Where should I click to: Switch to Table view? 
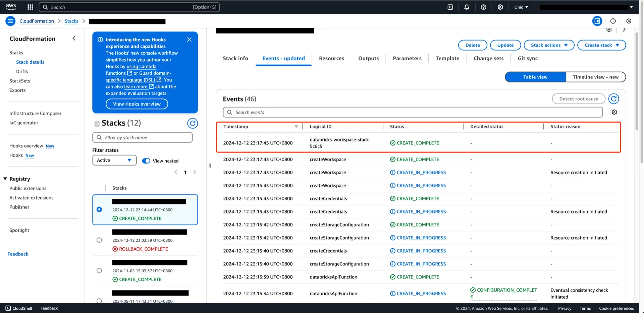tap(535, 77)
